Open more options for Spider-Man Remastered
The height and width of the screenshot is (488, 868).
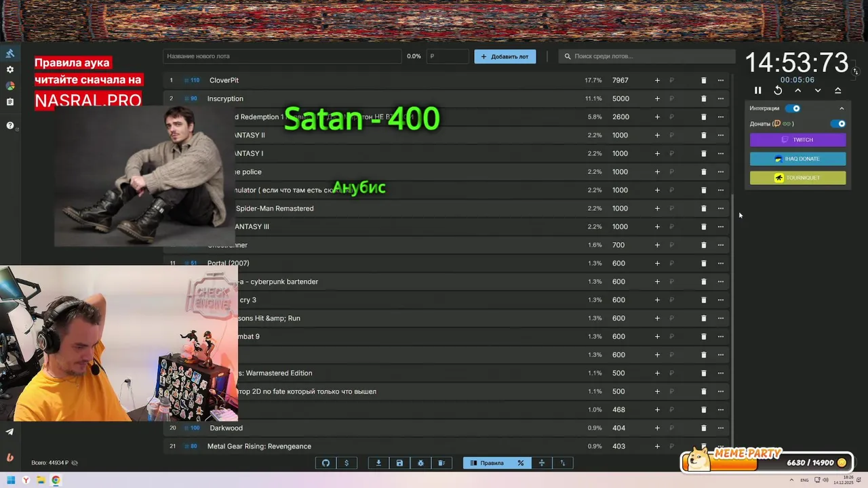(x=720, y=208)
